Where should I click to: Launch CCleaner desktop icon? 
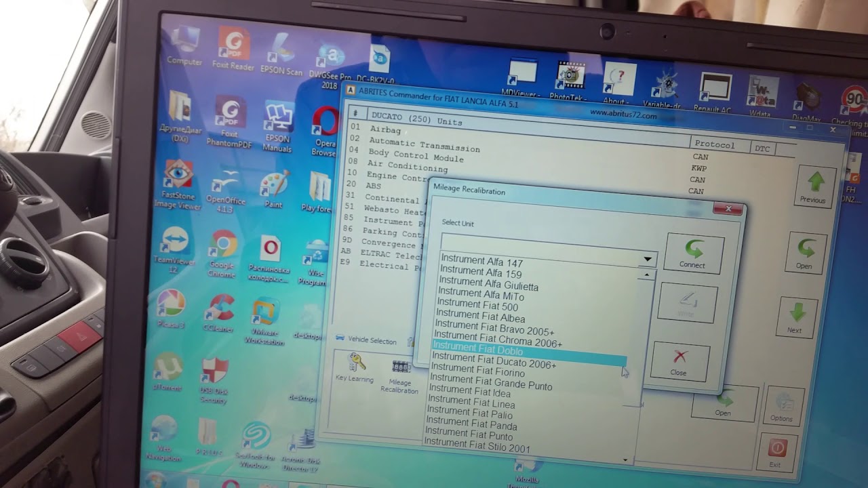point(219,314)
